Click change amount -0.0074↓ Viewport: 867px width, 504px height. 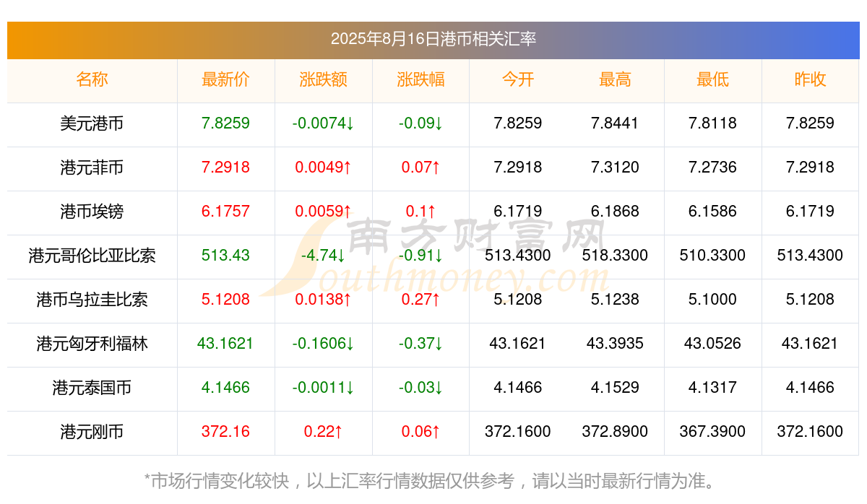point(324,123)
